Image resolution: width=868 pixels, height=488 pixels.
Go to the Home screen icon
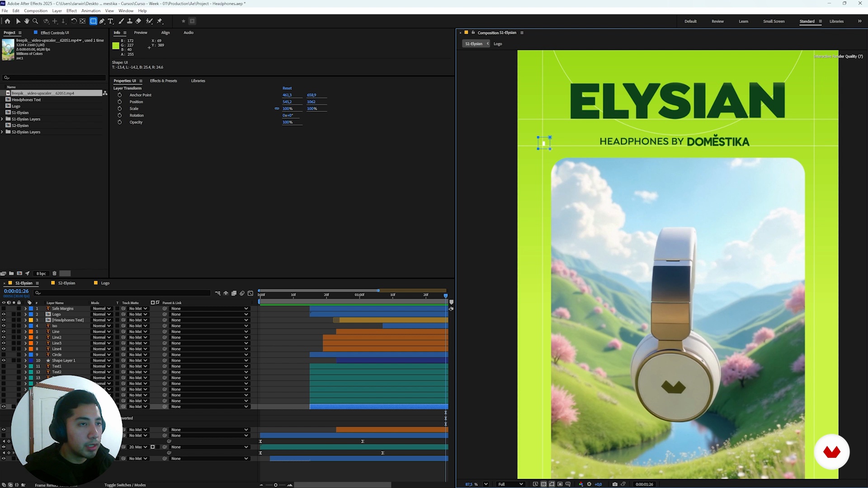[7, 21]
